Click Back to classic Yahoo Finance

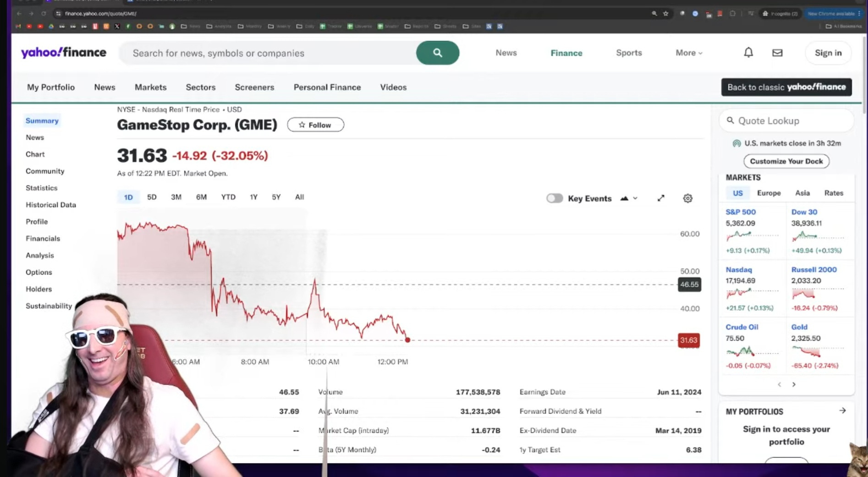[x=786, y=87]
